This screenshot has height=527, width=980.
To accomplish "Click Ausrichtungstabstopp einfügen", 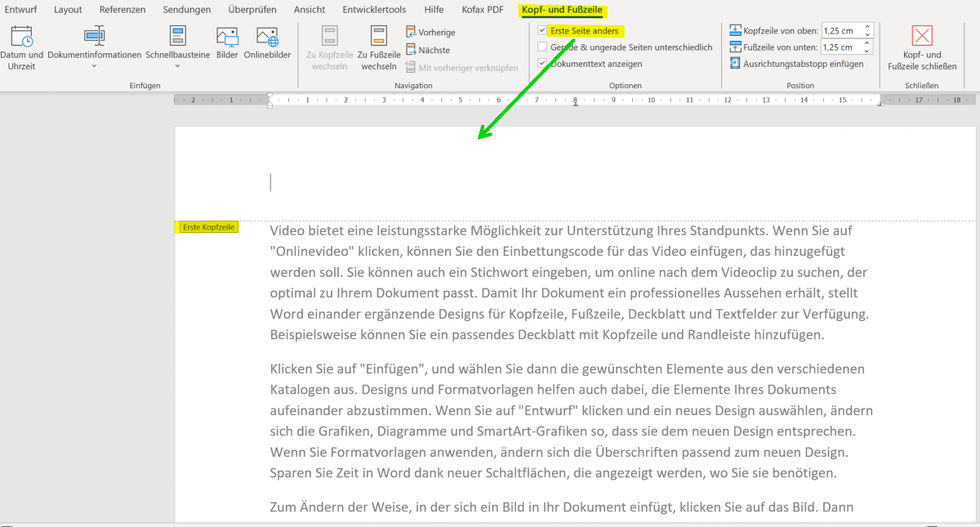I will tap(796, 64).
